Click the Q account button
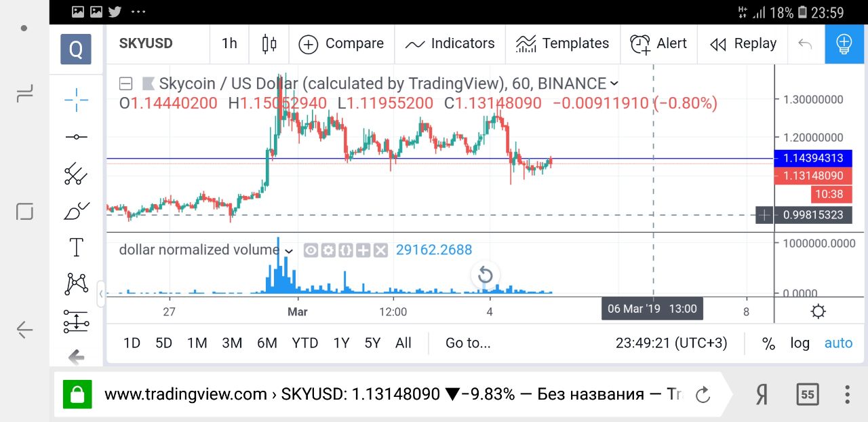 (76, 49)
